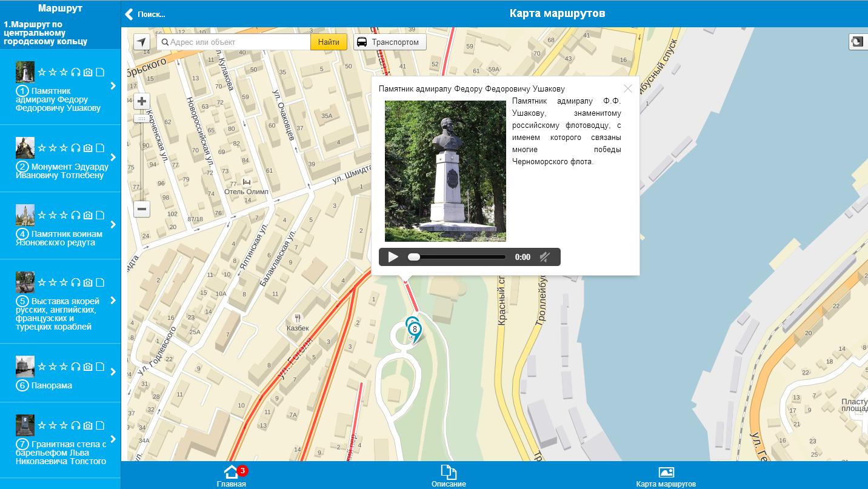Rate Панорама with the first star
The height and width of the screenshot is (489, 868).
tap(42, 367)
